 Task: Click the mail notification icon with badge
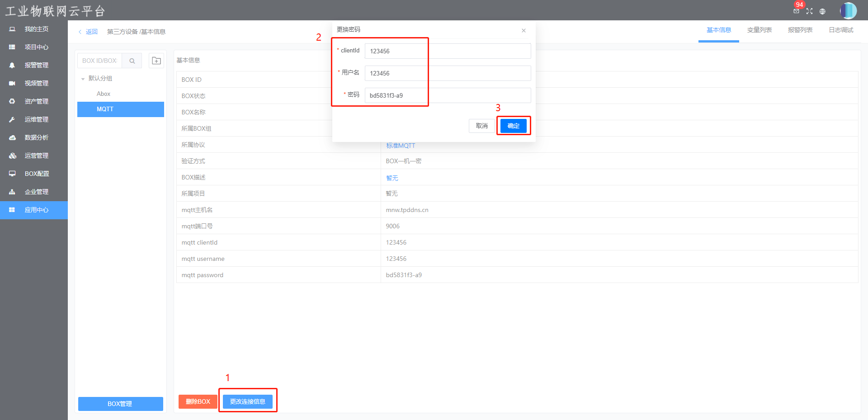tap(796, 11)
